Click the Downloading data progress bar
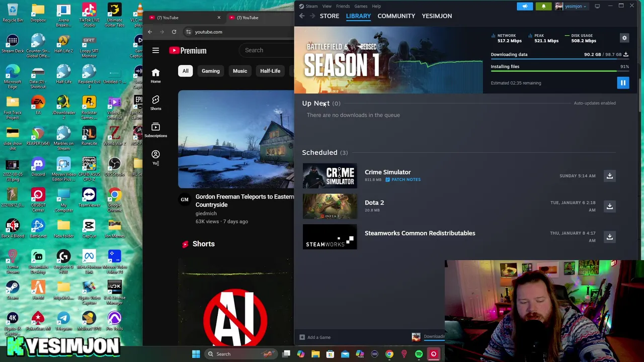Screen dimensions: 644x362 click(559, 59)
